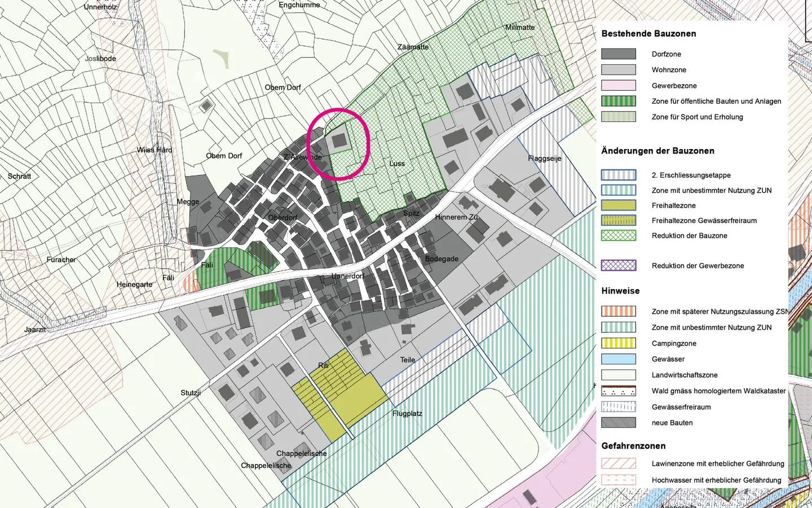This screenshot has height=508, width=812.
Task: Click the Lawinenzone red hatched legend symbol
Action: point(618,463)
